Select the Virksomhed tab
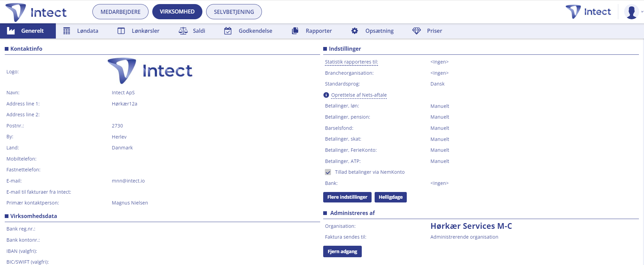 [177, 12]
